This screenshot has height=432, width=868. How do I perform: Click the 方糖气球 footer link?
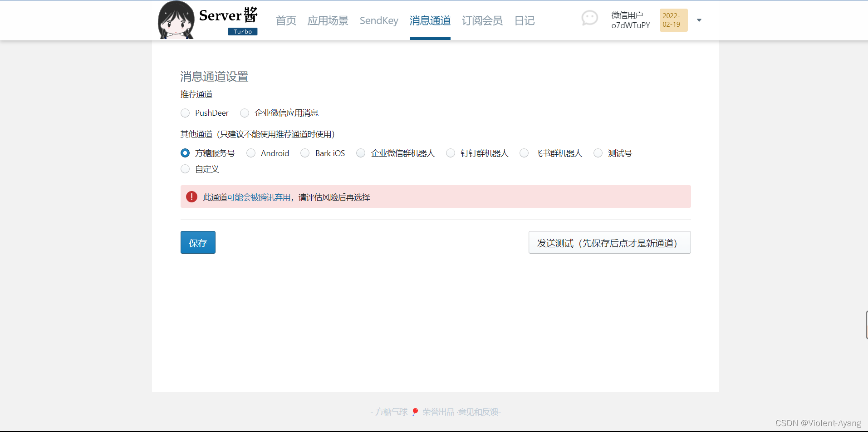(391, 412)
